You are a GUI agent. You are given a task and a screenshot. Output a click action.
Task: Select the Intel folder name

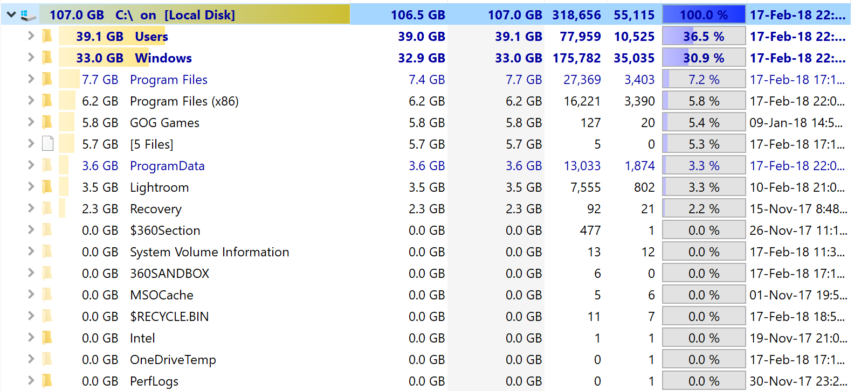(x=142, y=338)
